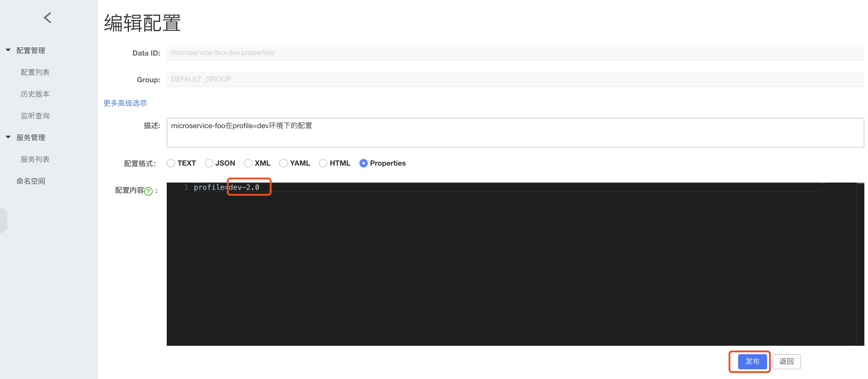Image resolution: width=868 pixels, height=379 pixels.
Task: Open 配置列表 in sidebar
Action: click(x=35, y=72)
